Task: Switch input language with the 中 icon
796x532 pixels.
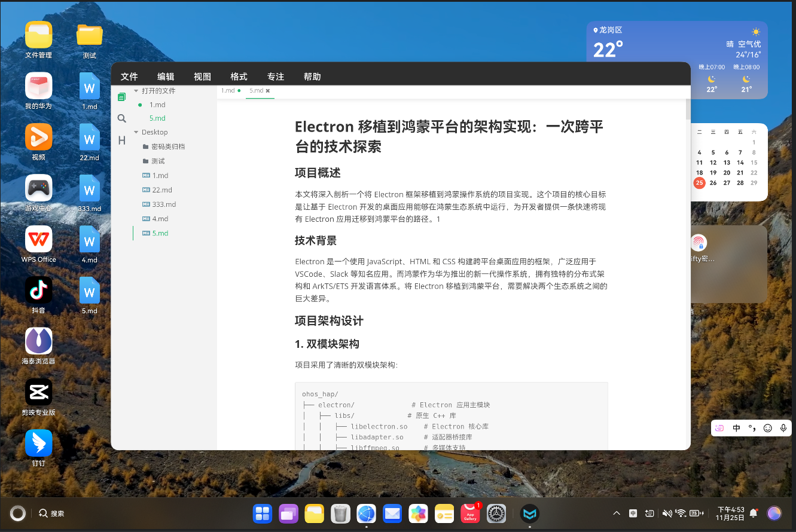Action: [735, 427]
